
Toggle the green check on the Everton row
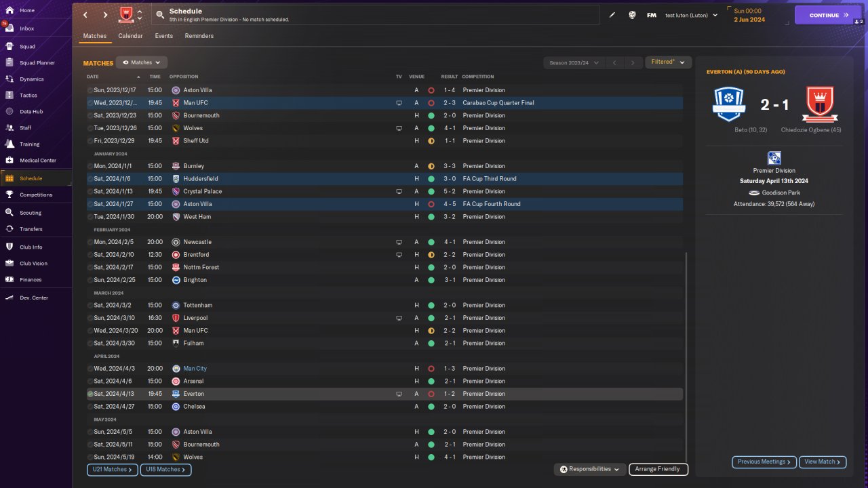click(x=90, y=394)
